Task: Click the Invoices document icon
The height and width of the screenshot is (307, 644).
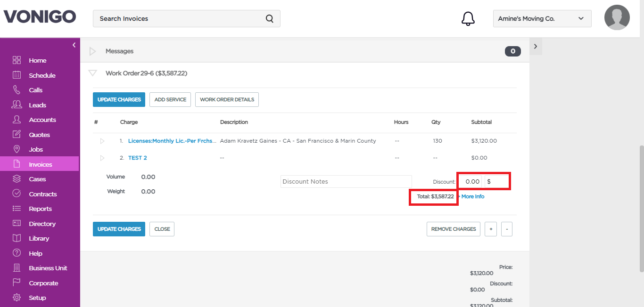Action: (17, 164)
